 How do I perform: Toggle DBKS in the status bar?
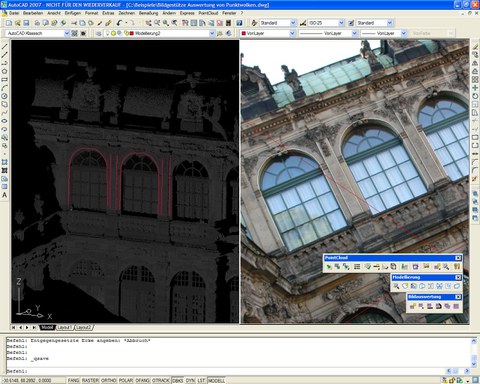click(178, 380)
